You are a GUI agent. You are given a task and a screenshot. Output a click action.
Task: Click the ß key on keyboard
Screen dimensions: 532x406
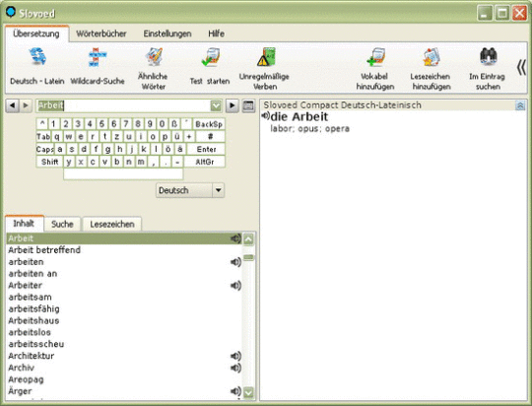point(174,124)
